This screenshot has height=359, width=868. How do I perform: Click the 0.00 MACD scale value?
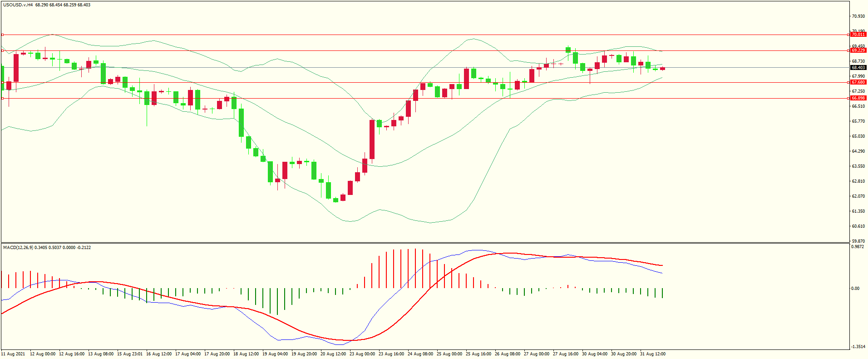tap(855, 289)
